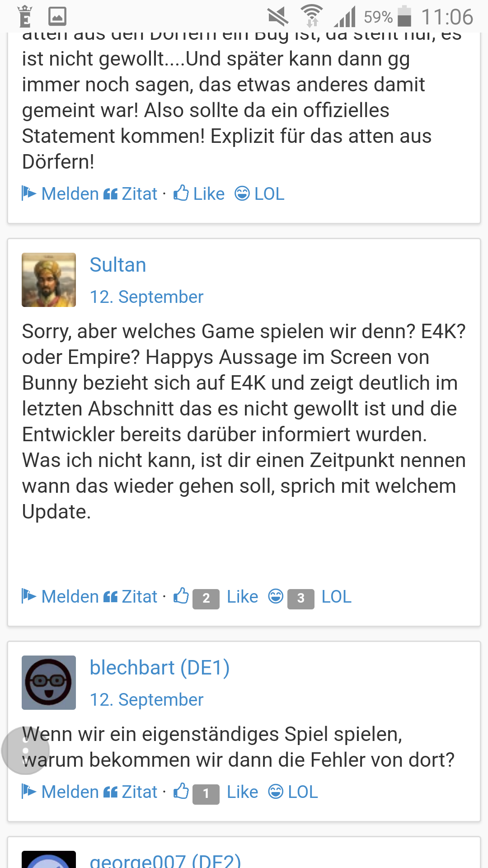
Task: Click the thumbs-up icon on blechbart's post
Action: pos(181,791)
